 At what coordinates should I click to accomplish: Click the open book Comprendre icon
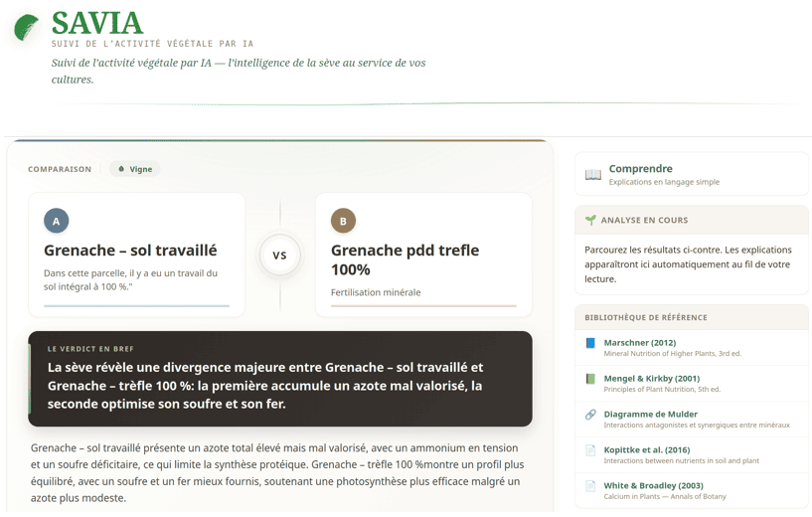pyautogui.click(x=592, y=175)
